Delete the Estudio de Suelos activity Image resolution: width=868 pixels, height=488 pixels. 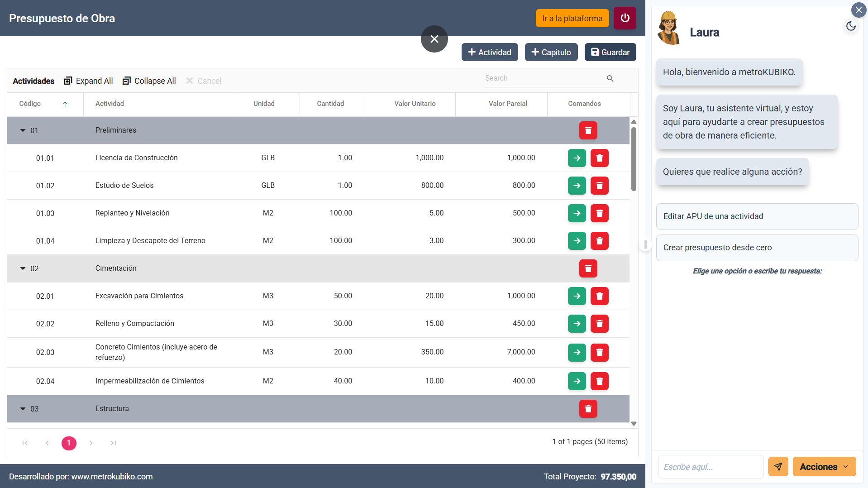[x=599, y=186]
